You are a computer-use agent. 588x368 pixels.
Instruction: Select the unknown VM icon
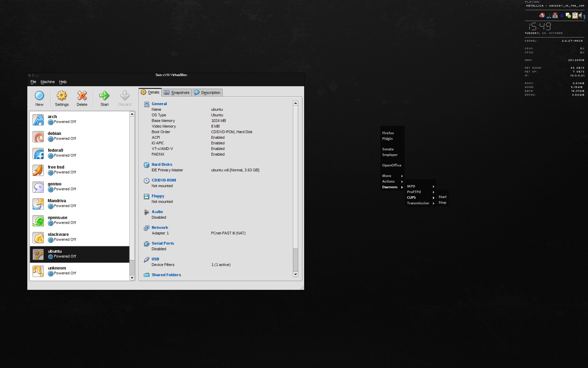[x=38, y=271]
